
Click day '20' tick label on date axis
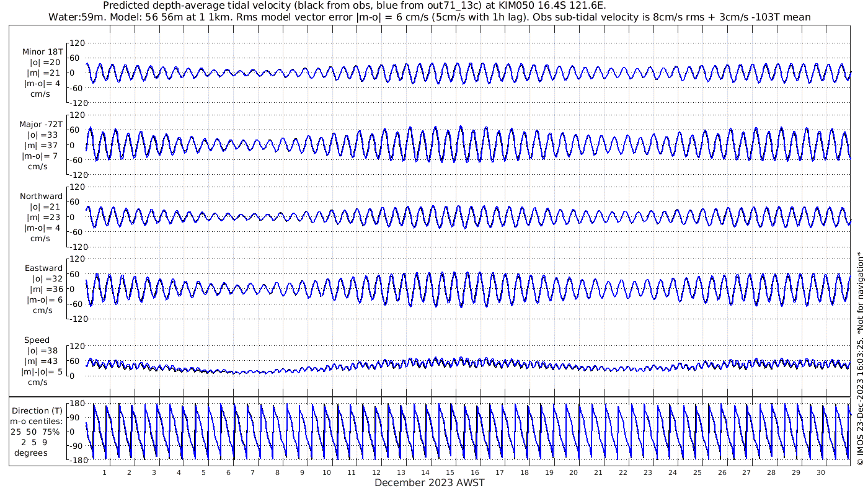pos(573,472)
